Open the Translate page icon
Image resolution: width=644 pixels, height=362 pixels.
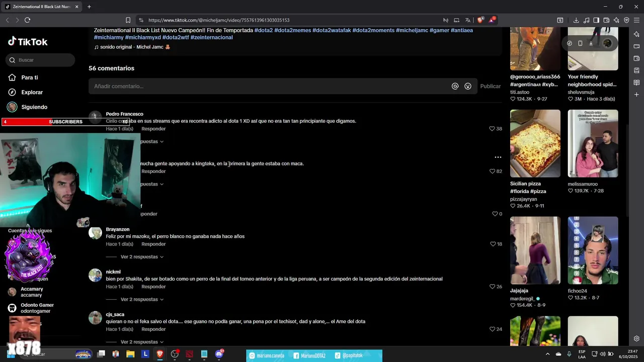click(x=468, y=20)
